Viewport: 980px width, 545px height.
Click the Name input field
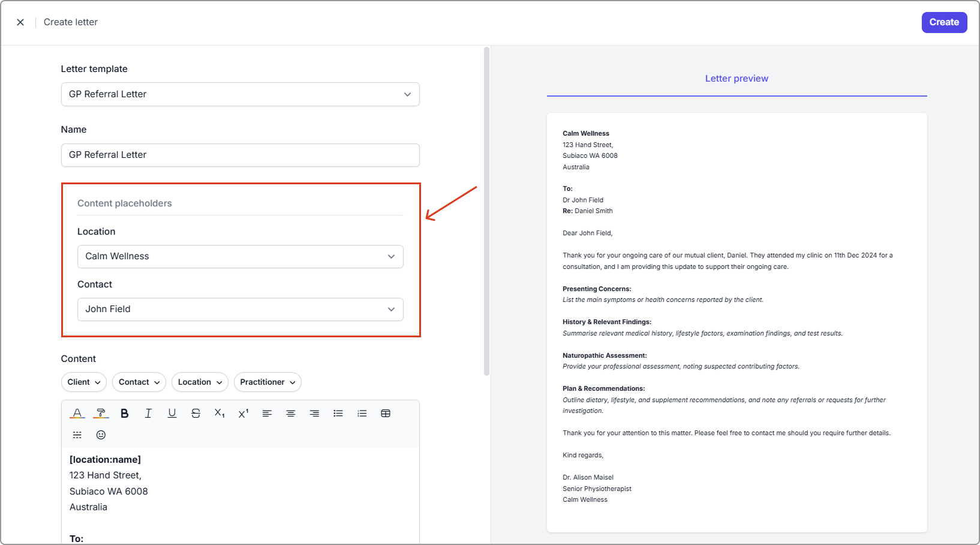pyautogui.click(x=240, y=155)
